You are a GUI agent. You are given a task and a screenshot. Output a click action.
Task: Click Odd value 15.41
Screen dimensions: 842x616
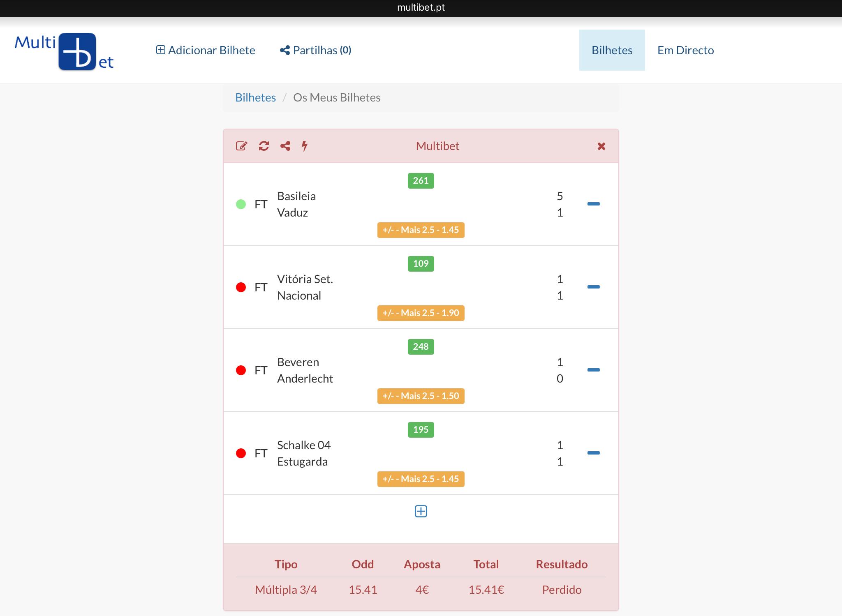pos(363,590)
